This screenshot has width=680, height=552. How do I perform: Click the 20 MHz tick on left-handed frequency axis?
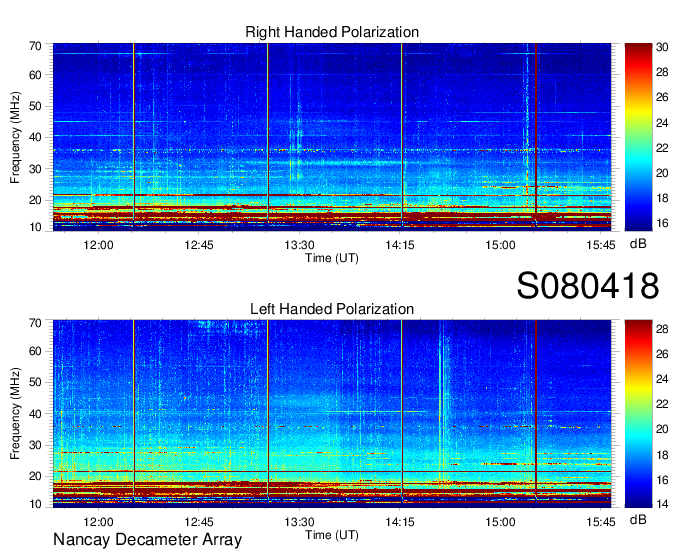35,477
